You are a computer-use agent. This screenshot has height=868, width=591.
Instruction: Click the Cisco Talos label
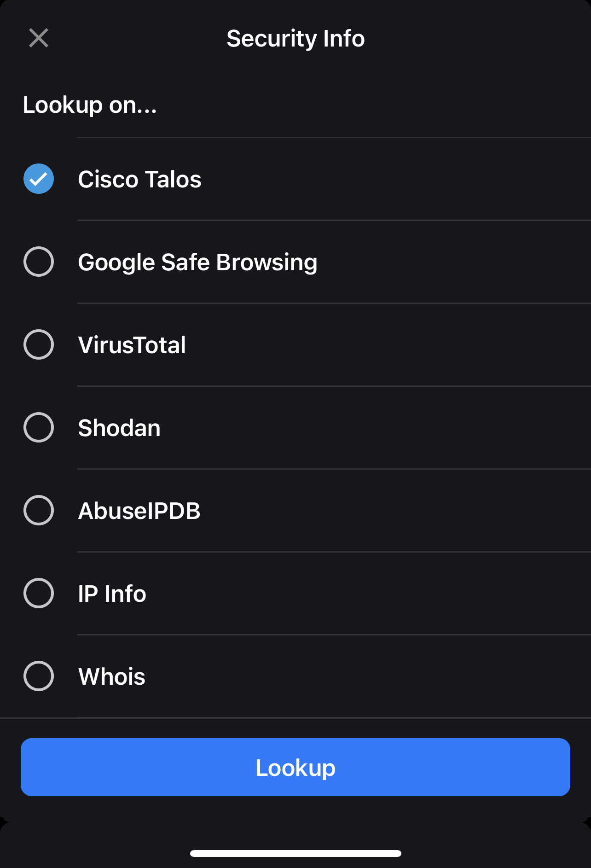tap(139, 180)
